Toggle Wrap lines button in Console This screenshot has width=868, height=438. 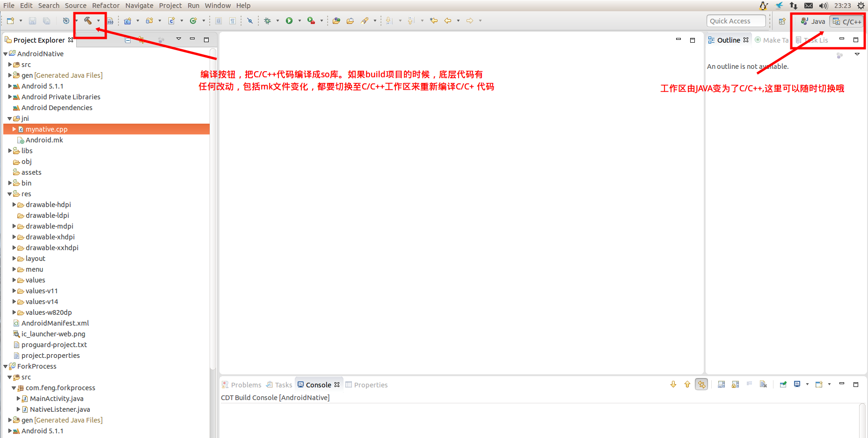[x=749, y=384]
